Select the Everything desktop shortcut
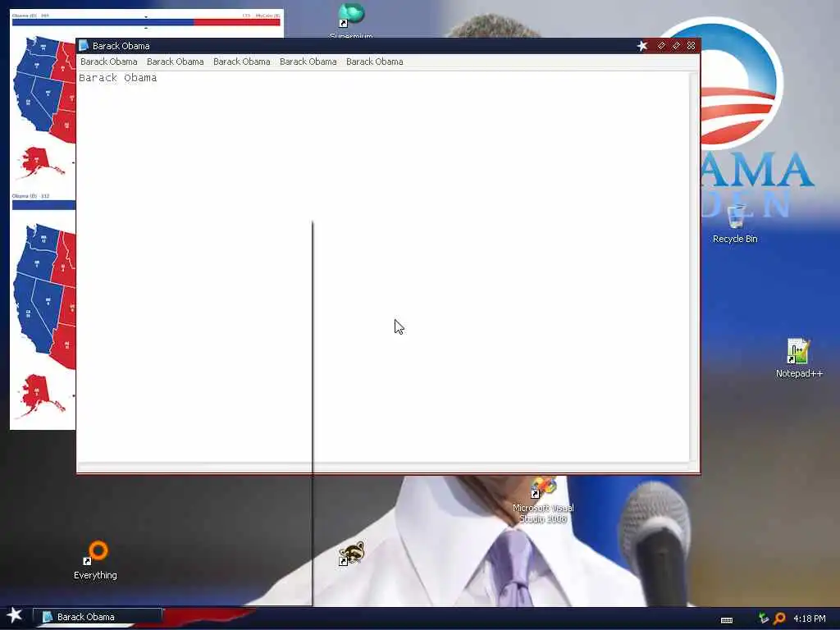This screenshot has height=630, width=840. point(96,560)
